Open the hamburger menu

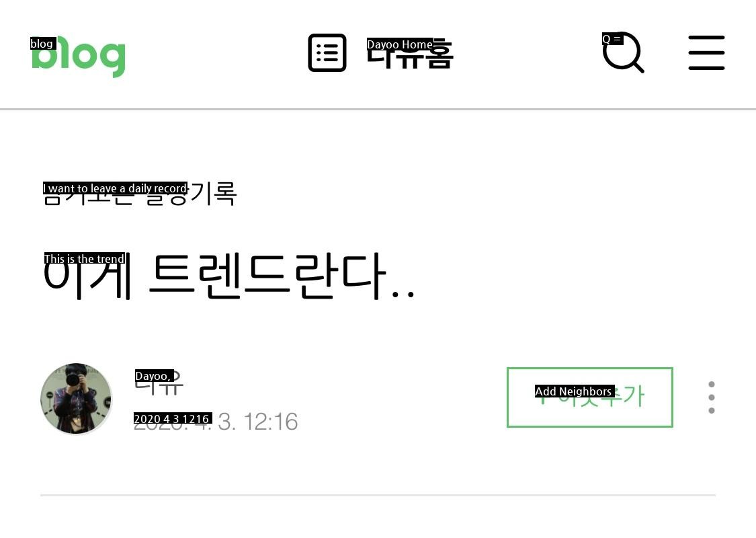[x=706, y=52]
